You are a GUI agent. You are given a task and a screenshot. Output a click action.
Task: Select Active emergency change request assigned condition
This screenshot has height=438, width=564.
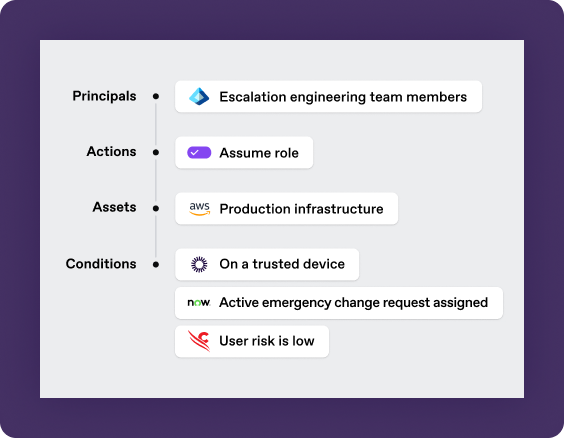(339, 303)
